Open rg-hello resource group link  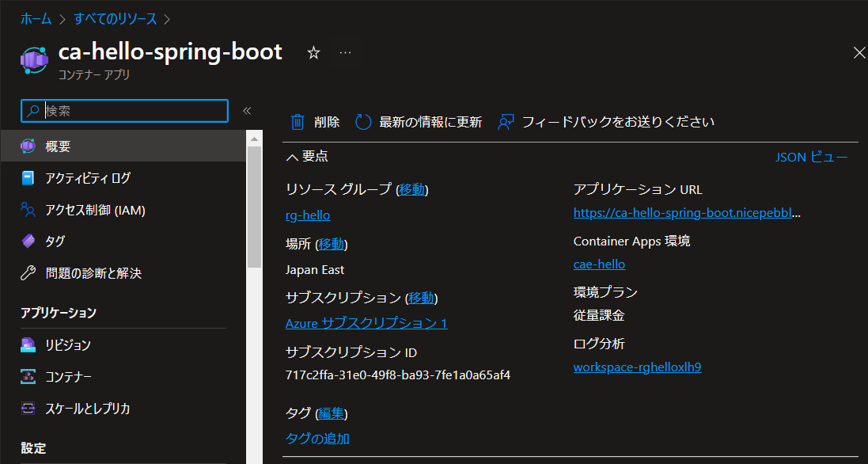pos(308,215)
